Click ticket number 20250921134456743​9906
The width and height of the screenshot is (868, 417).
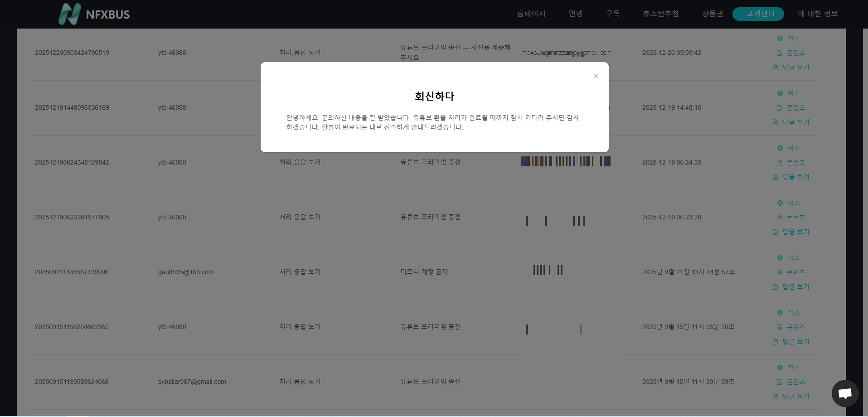click(x=72, y=272)
